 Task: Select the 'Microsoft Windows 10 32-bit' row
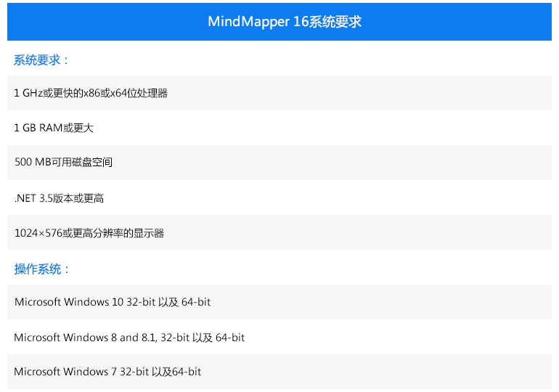279,302
